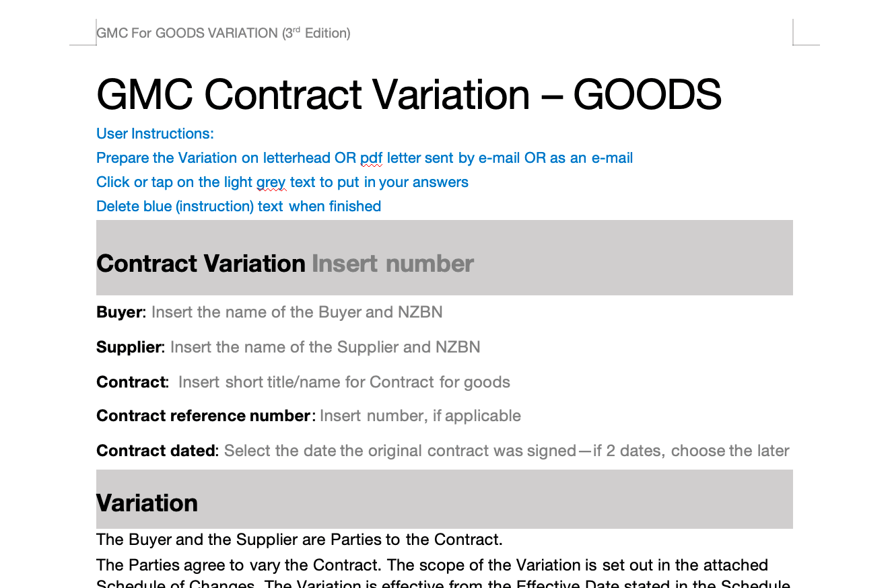Select the Buyer name and NZBN placeholder
Viewport: 890px width, 588px height.
click(x=297, y=312)
